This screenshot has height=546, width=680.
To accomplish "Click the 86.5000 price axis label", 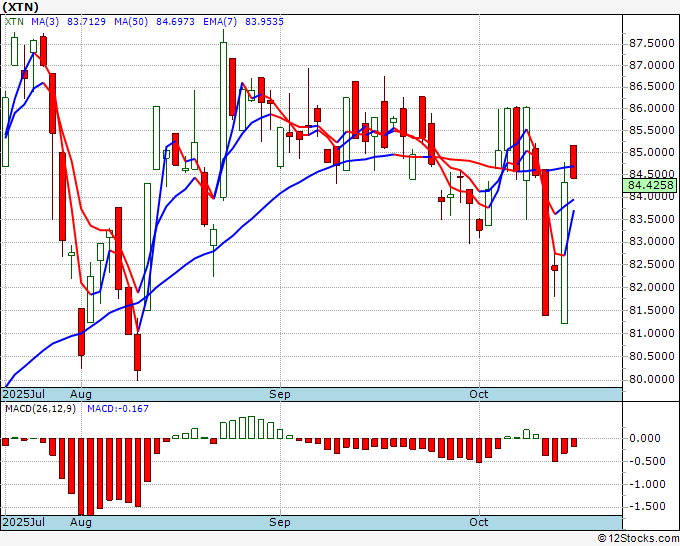I will (652, 86).
